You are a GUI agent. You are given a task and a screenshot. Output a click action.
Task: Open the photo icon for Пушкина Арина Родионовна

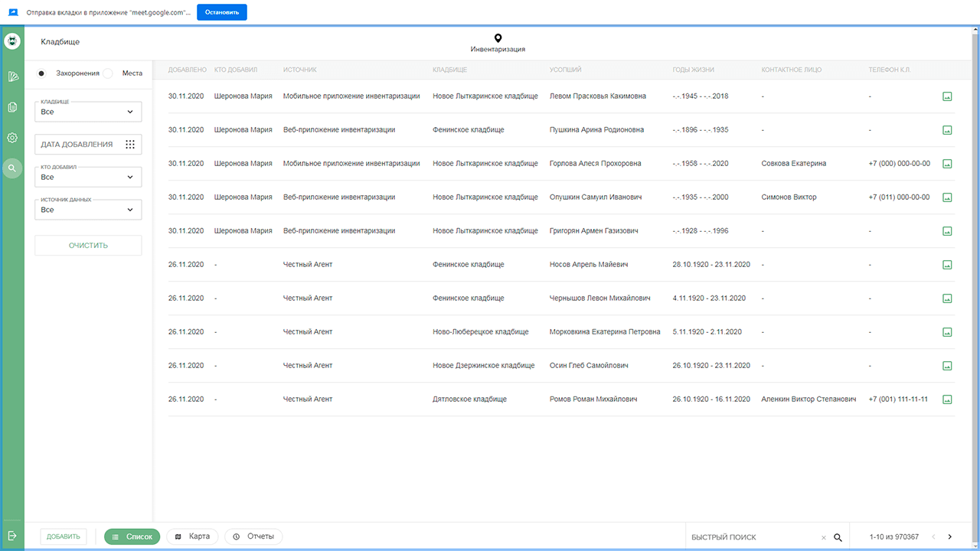[x=947, y=130]
